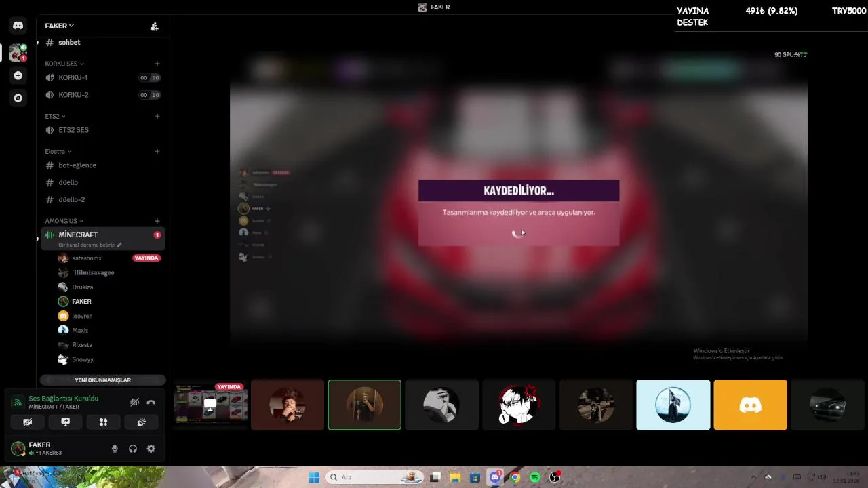Image resolution: width=868 pixels, height=488 pixels.
Task: Open Spotify from taskbar
Action: 535,477
